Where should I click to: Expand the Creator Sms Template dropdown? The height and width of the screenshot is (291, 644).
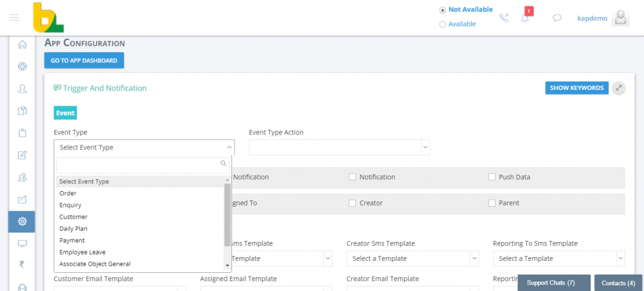tap(413, 258)
